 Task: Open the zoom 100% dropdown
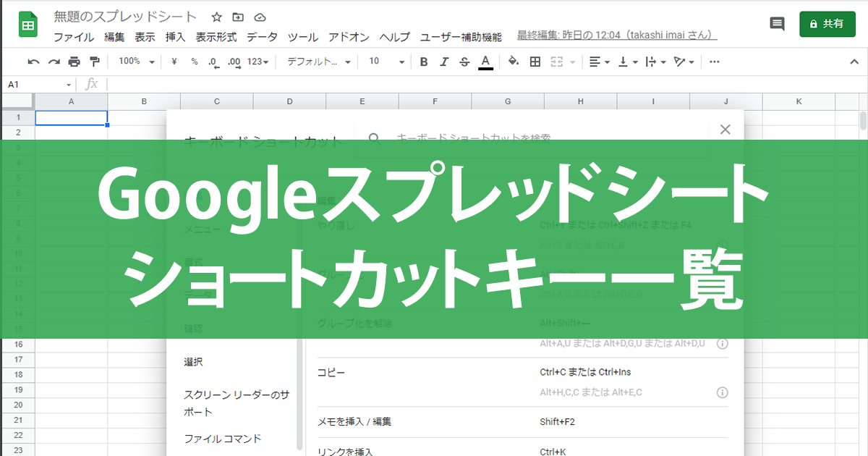[137, 62]
